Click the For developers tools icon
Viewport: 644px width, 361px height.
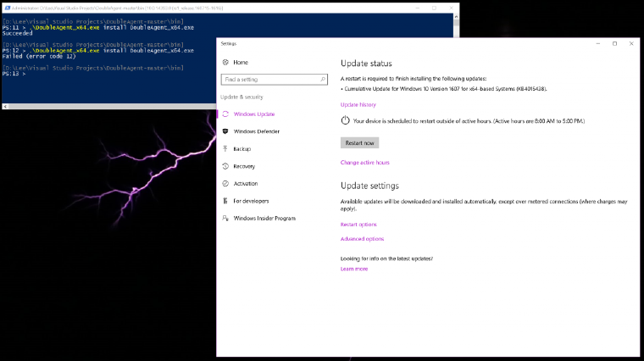[225, 201]
